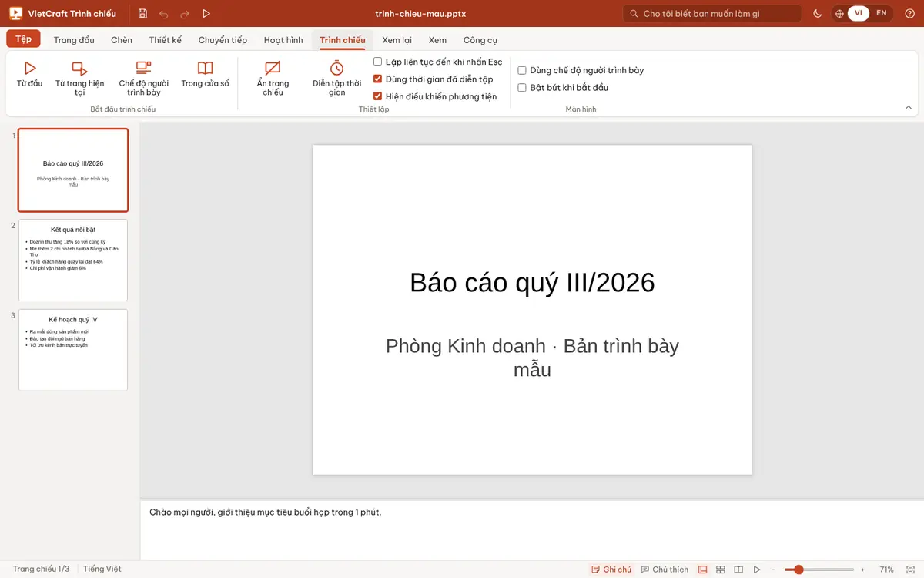The height and width of the screenshot is (578, 924).
Task: Open the Chuyển tiếp tab
Action: point(223,40)
